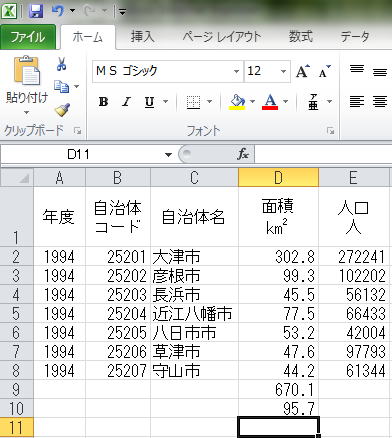Top-align cell contents

(357, 70)
